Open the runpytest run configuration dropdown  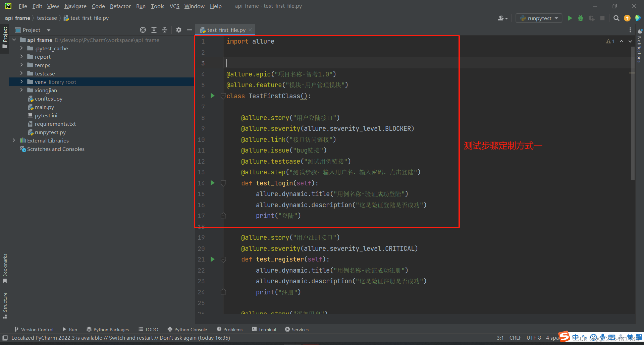(x=539, y=18)
